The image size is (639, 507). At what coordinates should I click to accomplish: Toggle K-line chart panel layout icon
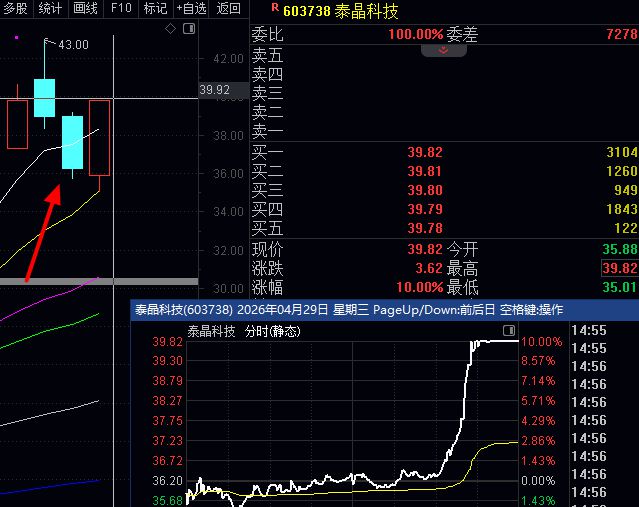(189, 29)
